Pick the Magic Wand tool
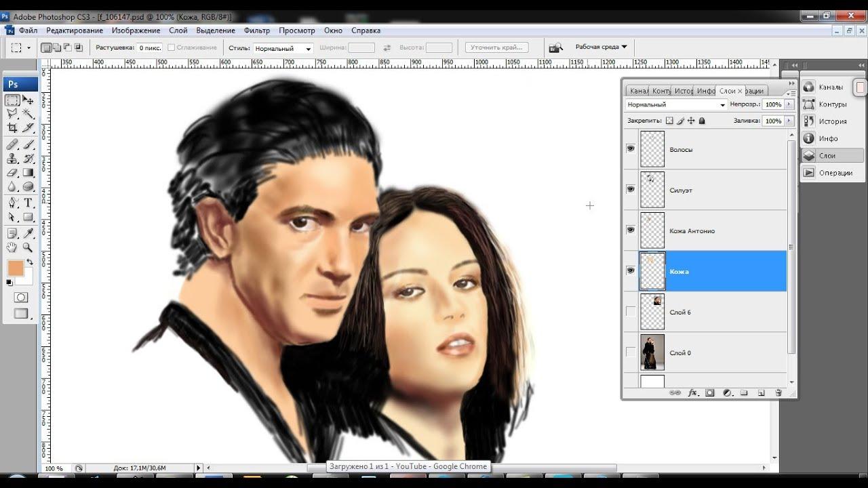The width and height of the screenshot is (868, 488). coord(28,114)
